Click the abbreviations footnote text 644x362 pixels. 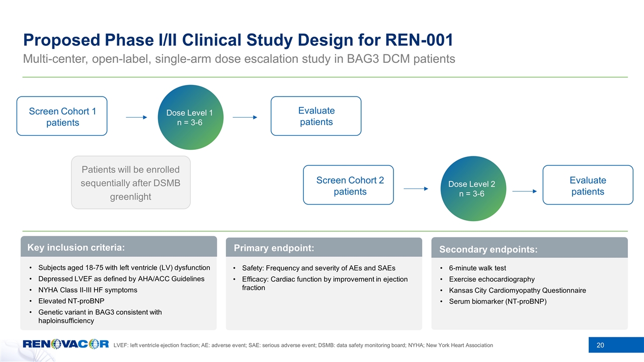(303, 345)
